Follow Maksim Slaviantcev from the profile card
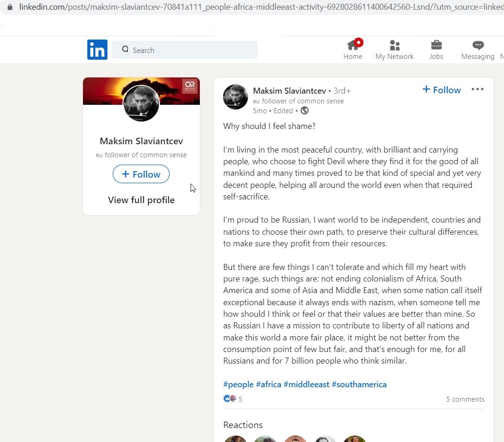The height and width of the screenshot is (442, 504). tap(141, 174)
